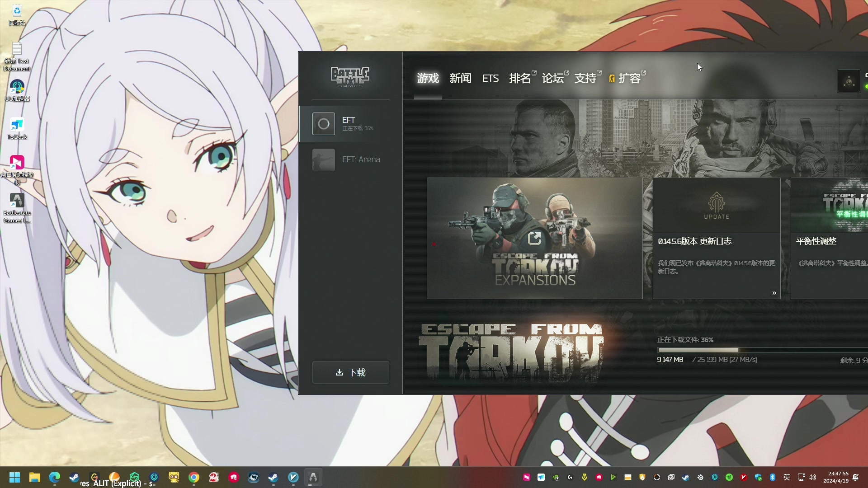Click the 下载 download button
This screenshot has height=488, width=868.
pos(350,372)
